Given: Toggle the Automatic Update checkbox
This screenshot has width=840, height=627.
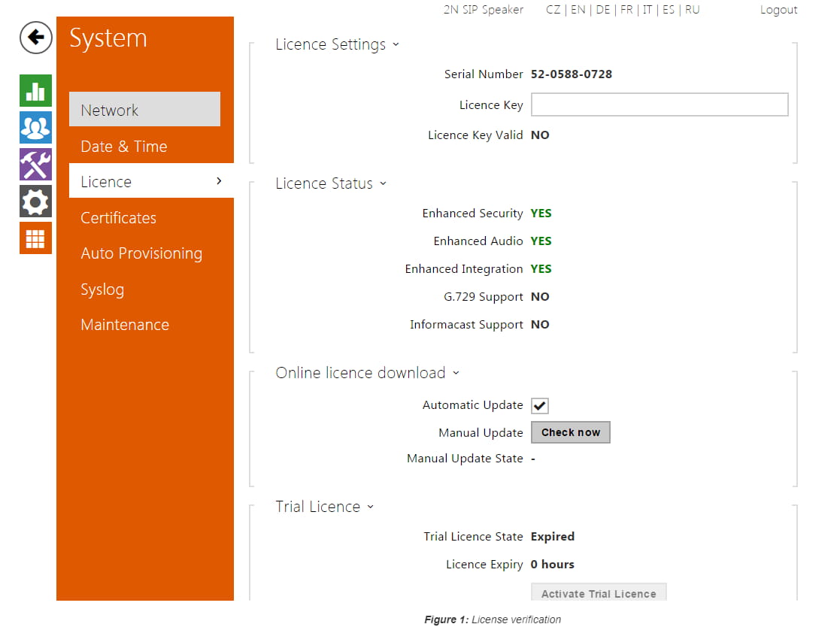Looking at the screenshot, I should pyautogui.click(x=539, y=406).
